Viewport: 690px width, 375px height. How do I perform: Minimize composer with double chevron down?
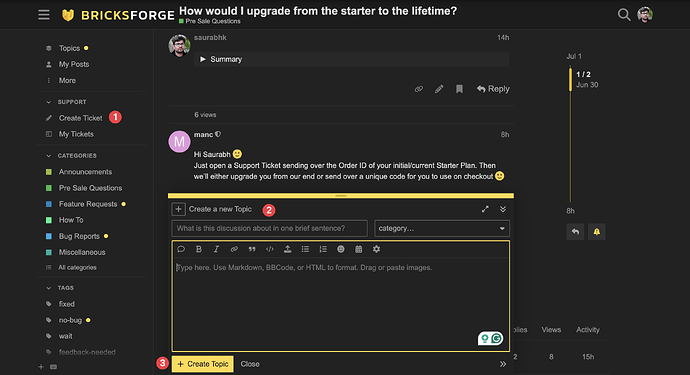(503, 209)
